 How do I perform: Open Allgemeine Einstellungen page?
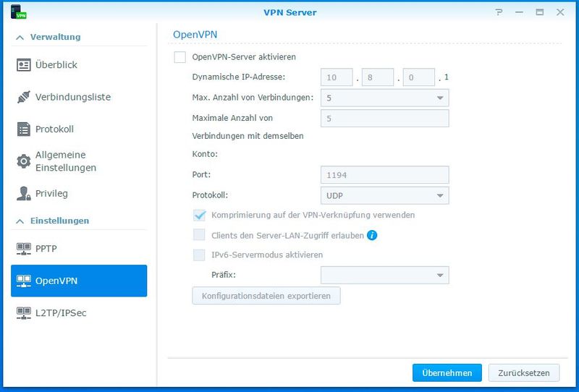coord(79,161)
